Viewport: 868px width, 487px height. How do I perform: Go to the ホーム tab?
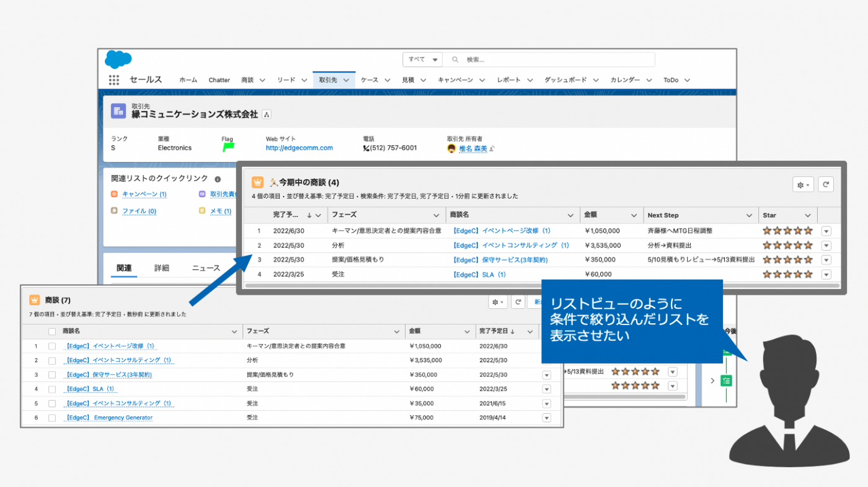click(188, 80)
